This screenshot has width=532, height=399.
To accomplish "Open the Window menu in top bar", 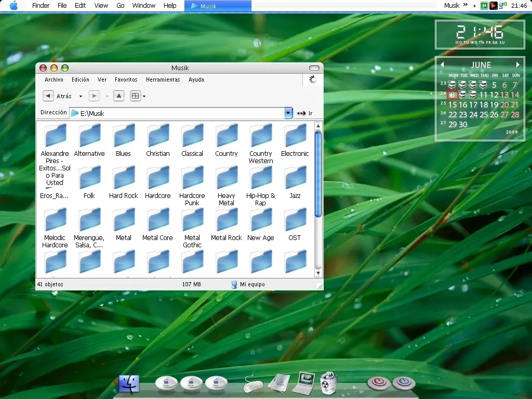I will [x=144, y=5].
